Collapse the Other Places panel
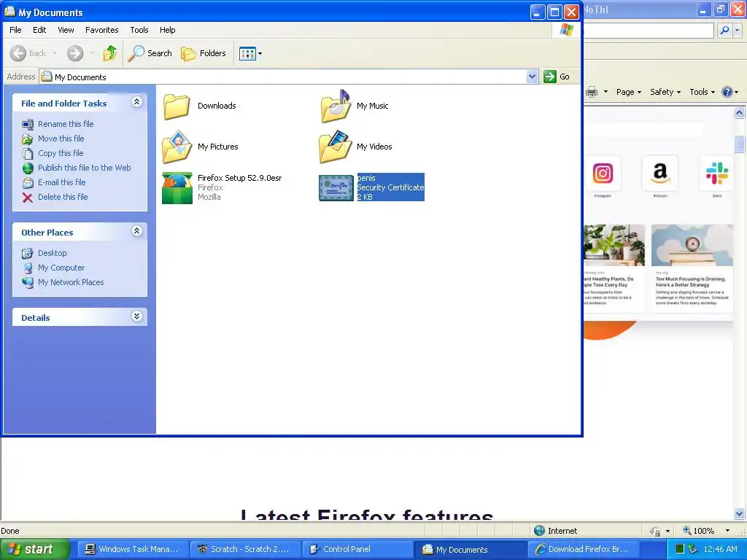747x560 pixels. pyautogui.click(x=136, y=231)
